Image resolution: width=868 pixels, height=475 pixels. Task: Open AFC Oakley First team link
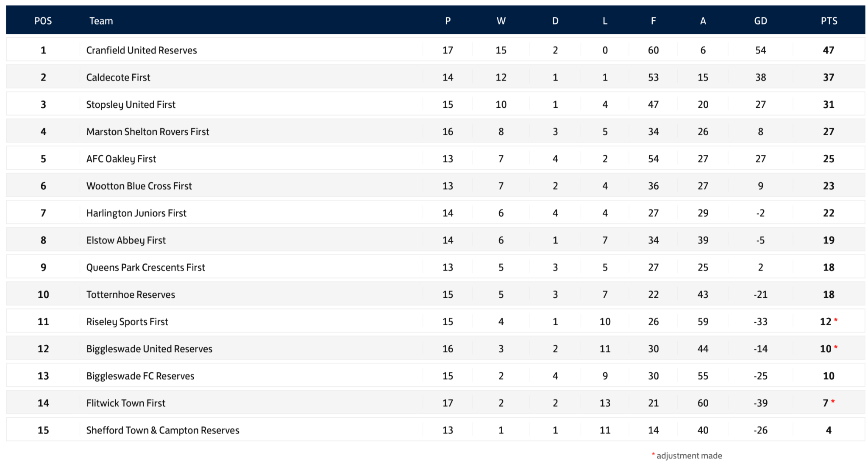(121, 159)
